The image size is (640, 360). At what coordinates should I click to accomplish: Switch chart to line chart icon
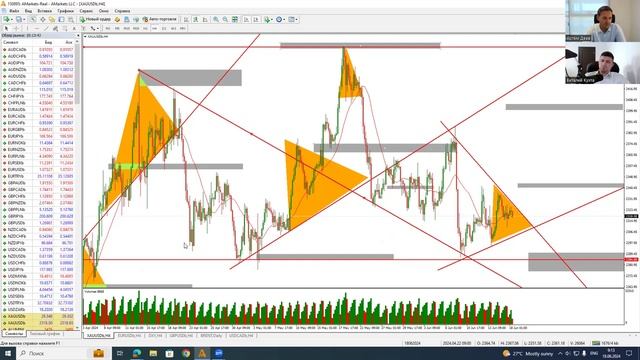(x=205, y=19)
